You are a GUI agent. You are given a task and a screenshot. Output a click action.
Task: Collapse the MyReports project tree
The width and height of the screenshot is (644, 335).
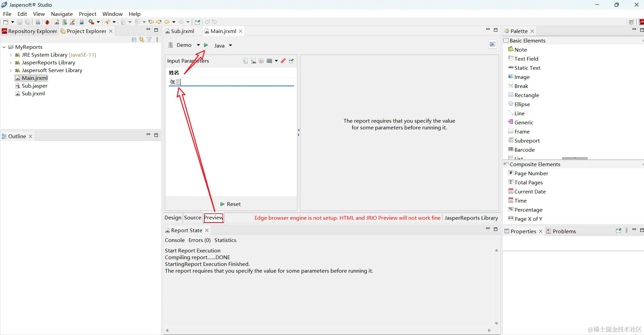click(4, 47)
